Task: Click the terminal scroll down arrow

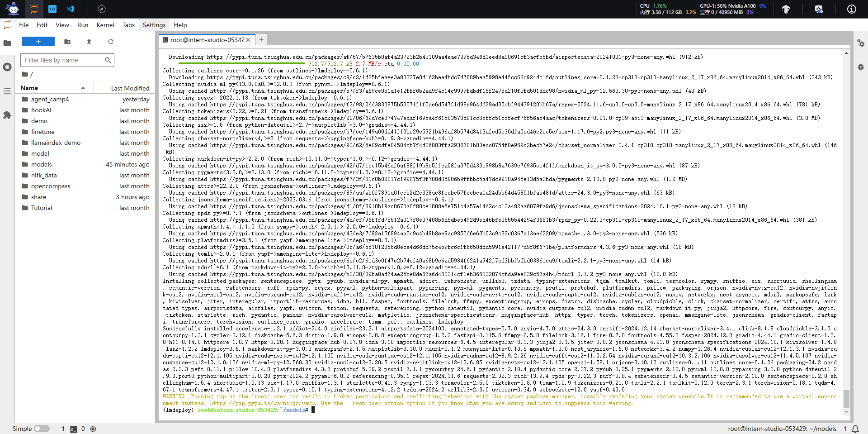Action: pos(846,412)
